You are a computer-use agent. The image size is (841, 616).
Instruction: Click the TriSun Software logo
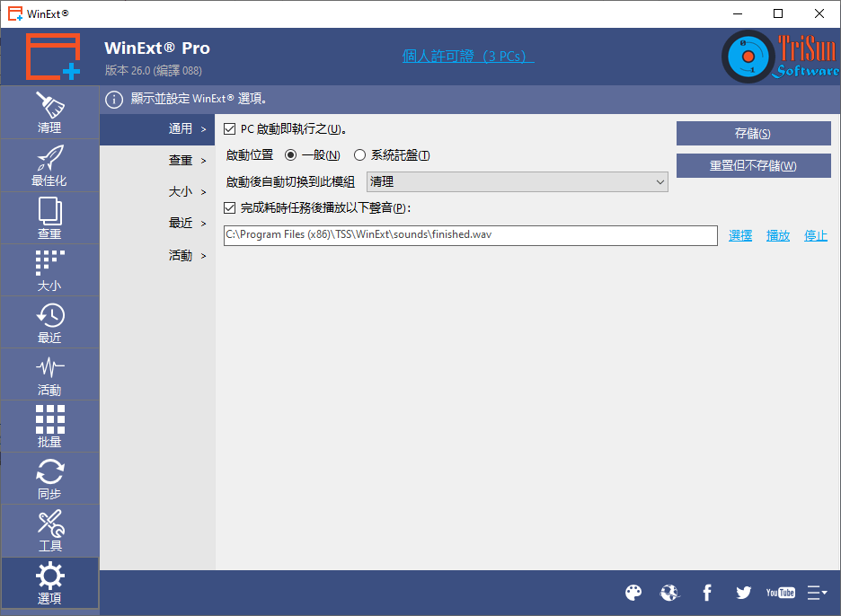click(x=781, y=57)
